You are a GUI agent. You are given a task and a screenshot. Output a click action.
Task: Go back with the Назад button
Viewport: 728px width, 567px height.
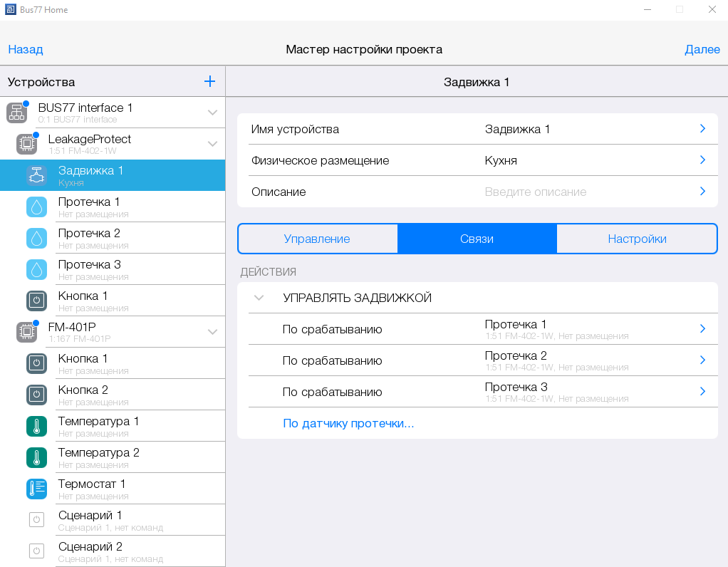click(26, 49)
